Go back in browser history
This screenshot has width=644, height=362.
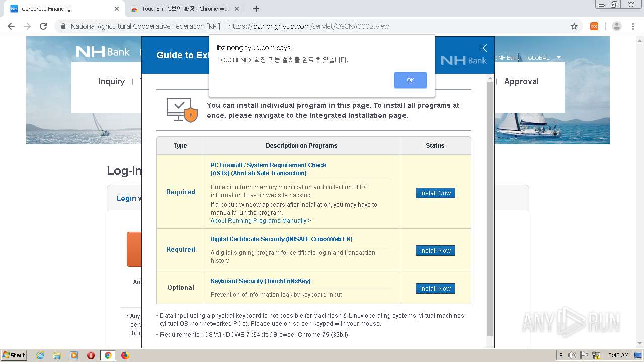click(11, 26)
